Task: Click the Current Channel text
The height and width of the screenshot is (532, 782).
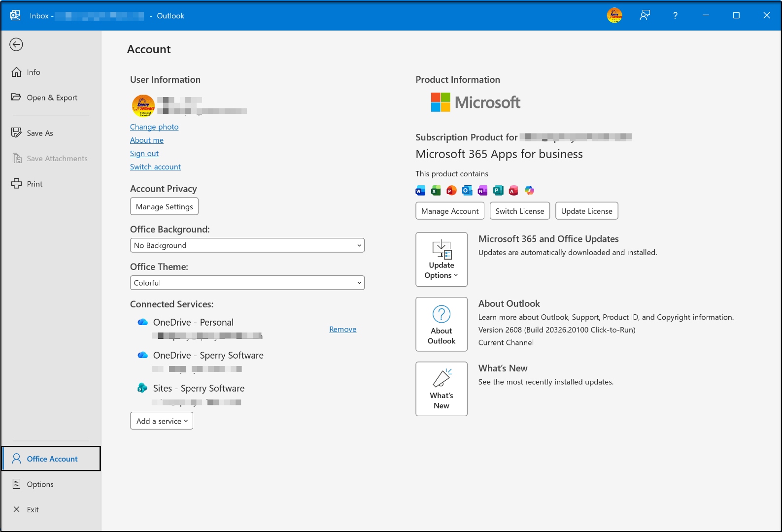Action: coord(506,343)
